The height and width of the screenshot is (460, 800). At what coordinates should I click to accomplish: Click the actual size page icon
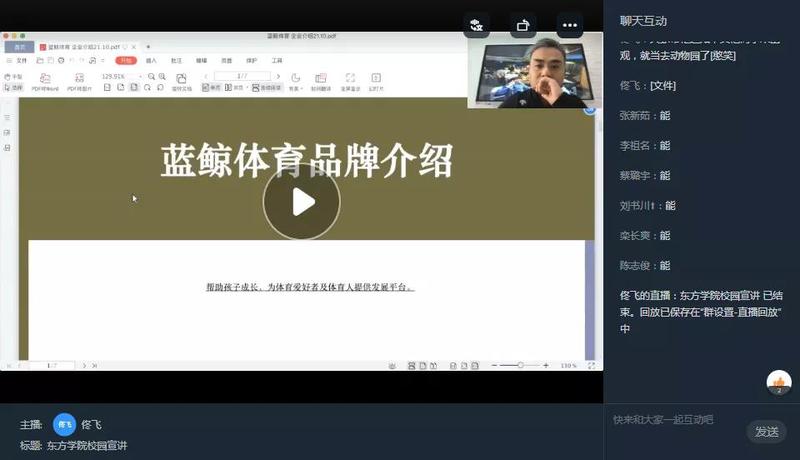(x=107, y=88)
